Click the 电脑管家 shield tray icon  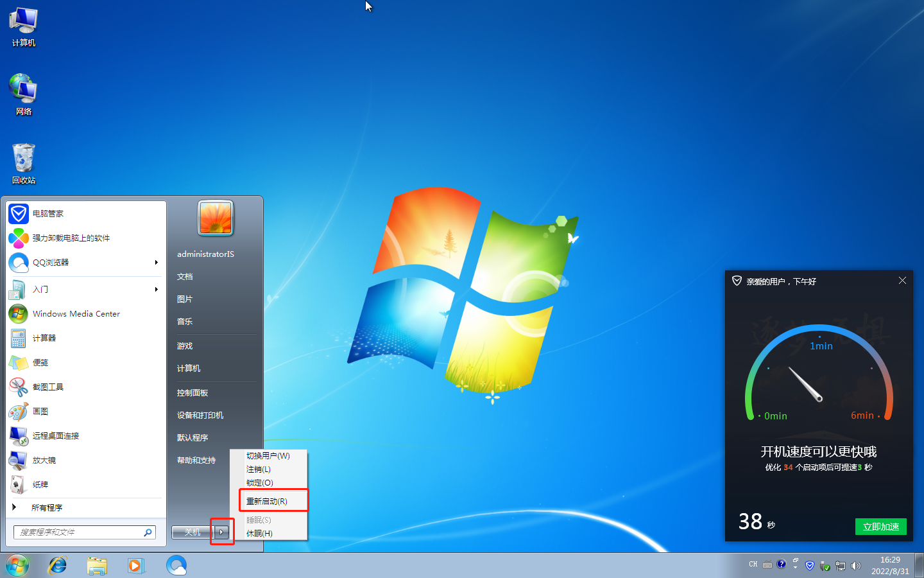(x=810, y=566)
